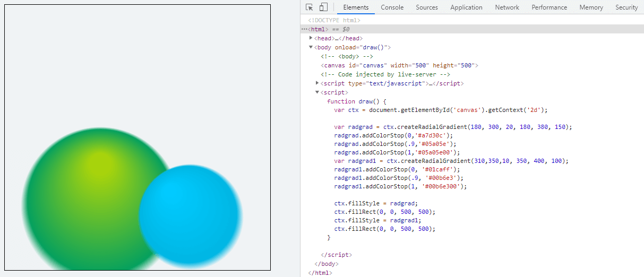
Task: Open the Security tab
Action: pyautogui.click(x=626, y=7)
